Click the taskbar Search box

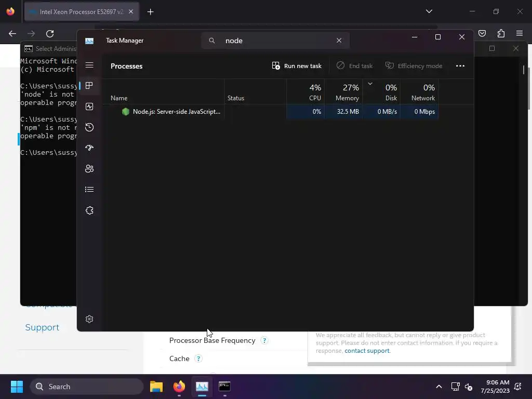pyautogui.click(x=87, y=387)
